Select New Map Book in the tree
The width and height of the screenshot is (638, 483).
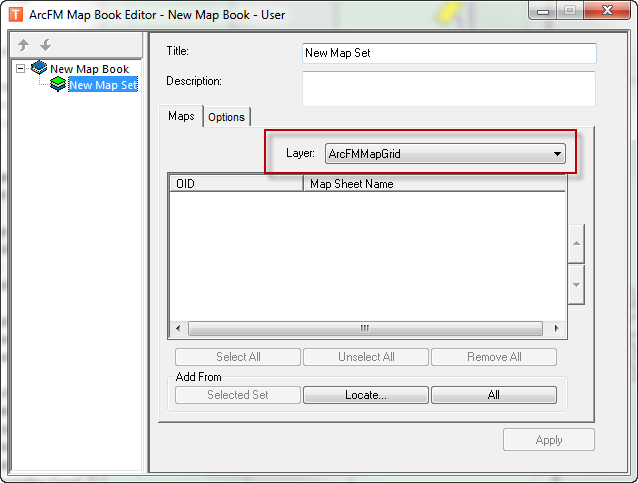pos(90,69)
